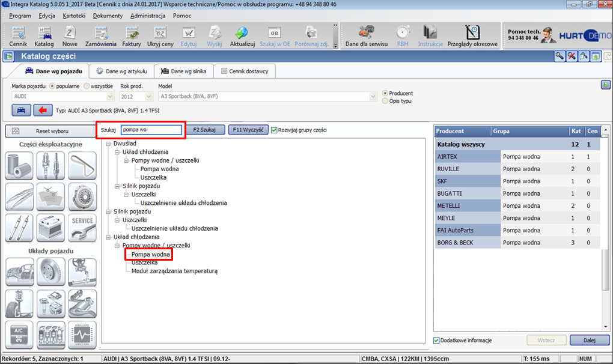Select the exhaust system icon
The width and height of the screenshot is (613, 364).
pos(82,303)
